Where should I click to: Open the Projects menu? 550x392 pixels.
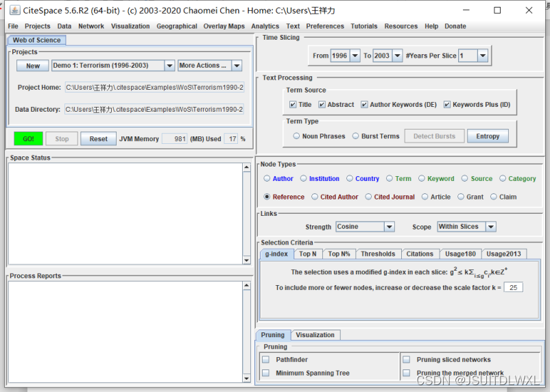point(38,26)
